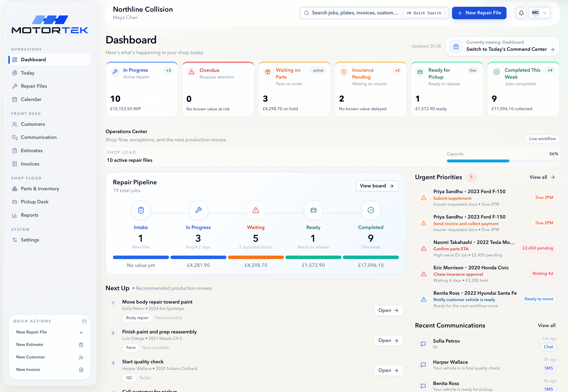Click the shield icon on Insurance Pending card
The width and height of the screenshot is (568, 392).
click(344, 72)
